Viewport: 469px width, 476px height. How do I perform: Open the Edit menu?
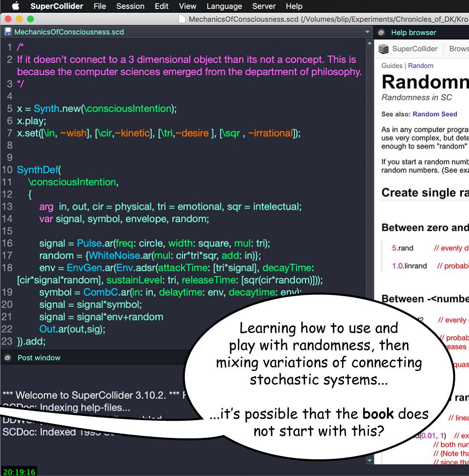point(162,6)
